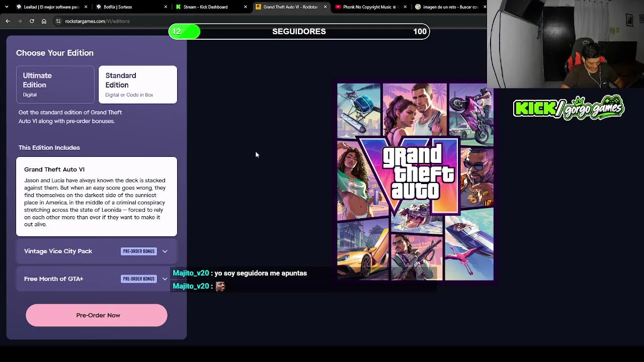This screenshot has width=644, height=362.
Task: Click the Vintage Vice City Pack title
Action: (x=58, y=251)
